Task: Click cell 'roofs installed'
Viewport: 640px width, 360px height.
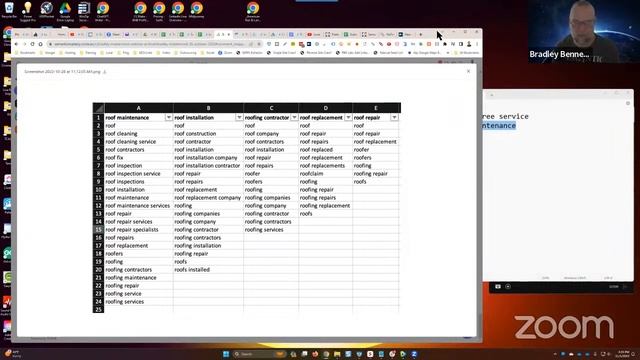Action: (208, 269)
